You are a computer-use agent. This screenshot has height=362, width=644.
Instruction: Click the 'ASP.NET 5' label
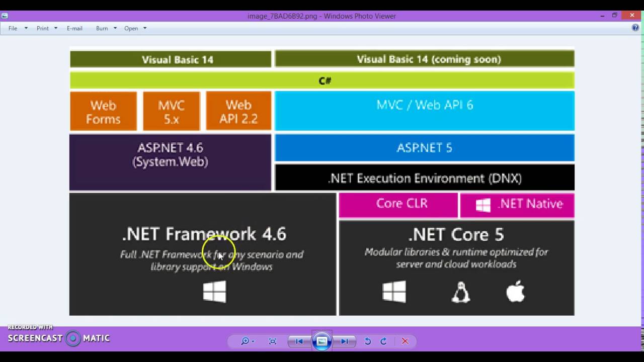tap(425, 148)
